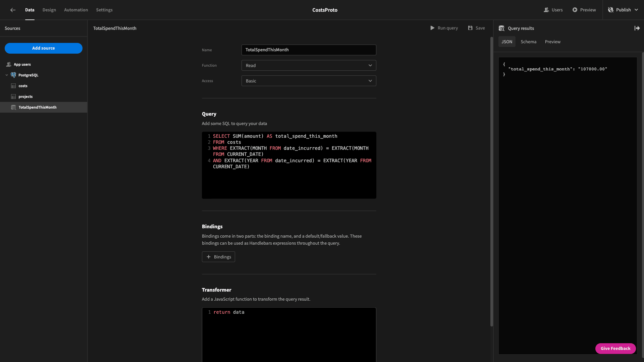The image size is (644, 362).
Task: Open the Publish dropdown chevron
Action: click(x=636, y=10)
